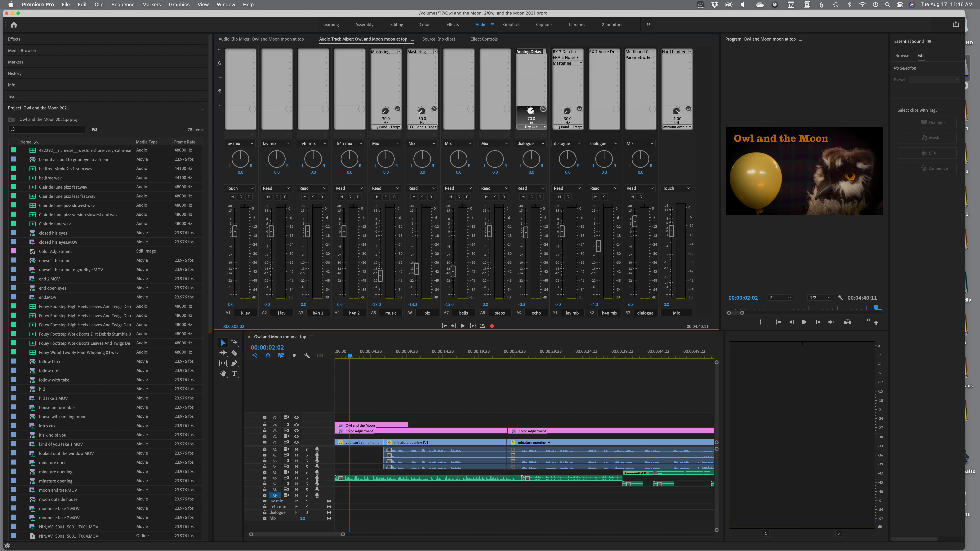Switch to the Color workspace tab
The image size is (980, 551).
pos(424,25)
